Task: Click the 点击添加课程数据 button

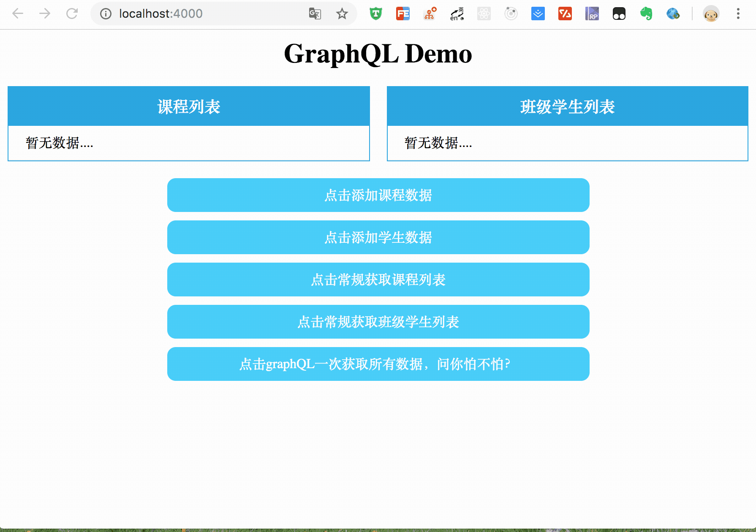Action: point(378,195)
